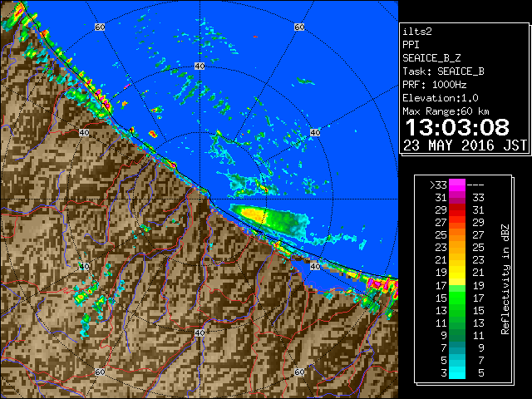Click the 60 km ring label at lower right

click(x=299, y=372)
